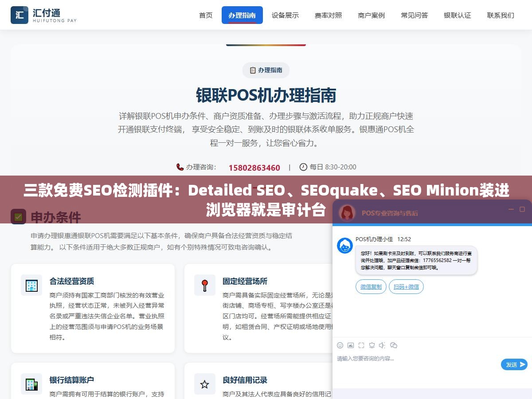Screen dimensions: 532x399
Task: Click the 每日 8:30-20:00 hours text
Action: 333,167
